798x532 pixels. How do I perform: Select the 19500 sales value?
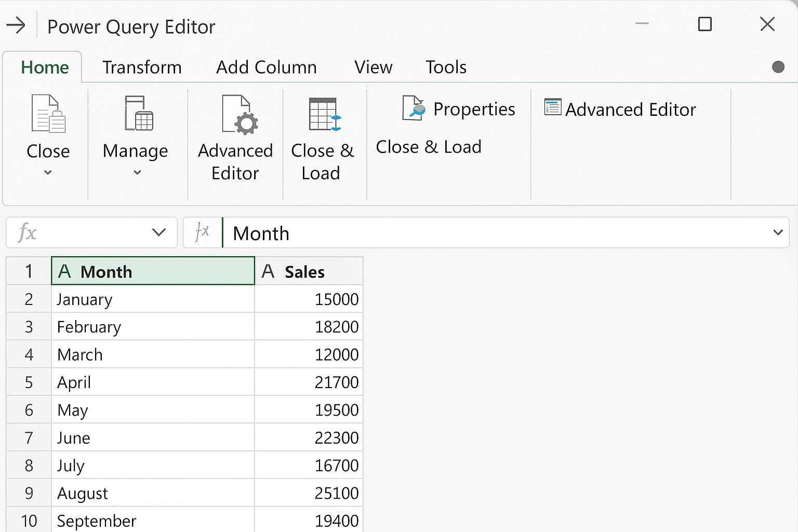click(309, 409)
